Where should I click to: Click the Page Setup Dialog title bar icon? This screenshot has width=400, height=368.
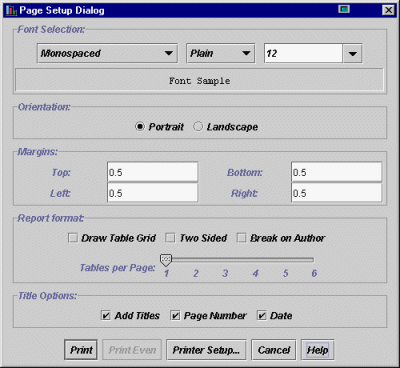pyautogui.click(x=11, y=10)
